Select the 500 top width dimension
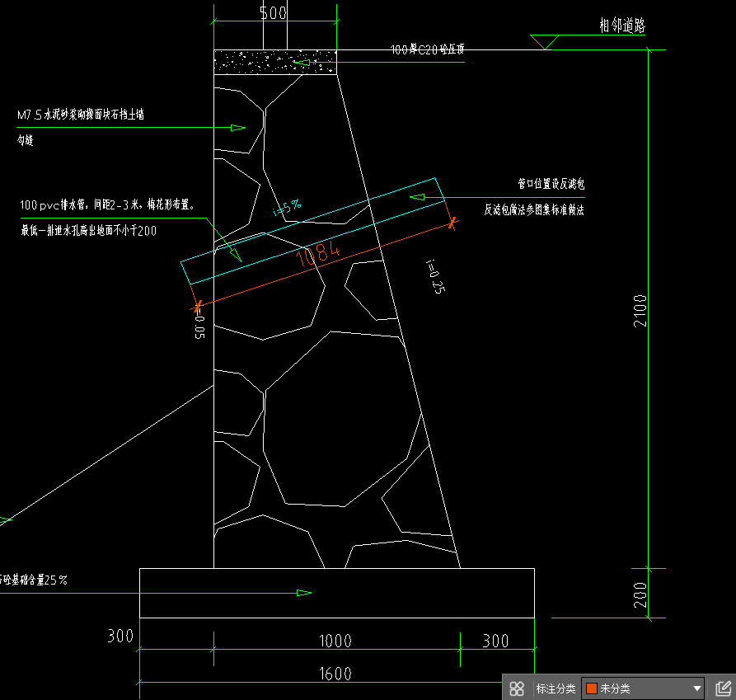The height and width of the screenshot is (700, 736). [274, 14]
